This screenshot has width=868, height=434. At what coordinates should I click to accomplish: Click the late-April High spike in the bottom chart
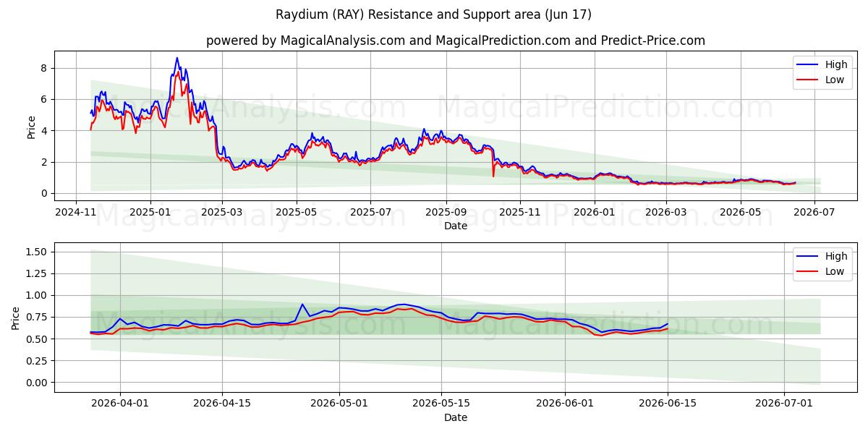302,305
